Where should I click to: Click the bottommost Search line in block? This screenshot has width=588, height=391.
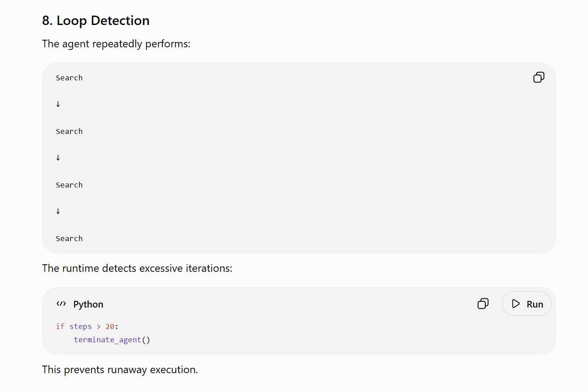coord(69,238)
